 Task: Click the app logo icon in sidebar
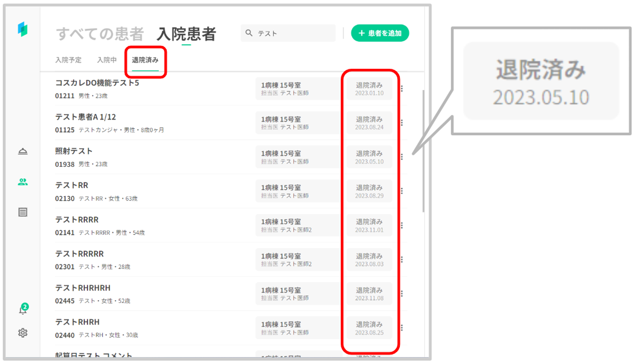click(x=23, y=29)
